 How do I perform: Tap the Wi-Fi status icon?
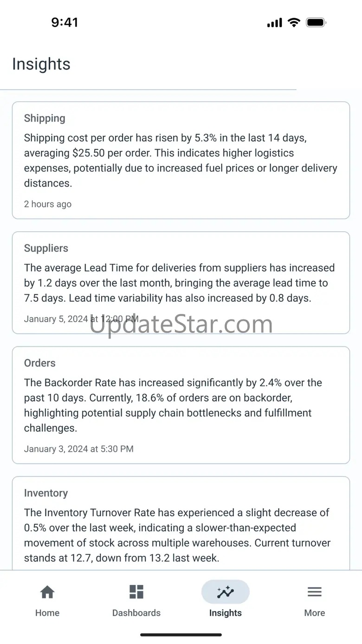click(294, 22)
